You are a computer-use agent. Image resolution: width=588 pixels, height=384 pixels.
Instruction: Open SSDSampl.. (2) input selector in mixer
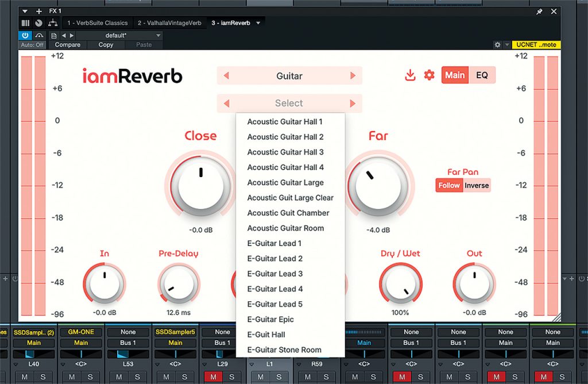click(x=34, y=332)
